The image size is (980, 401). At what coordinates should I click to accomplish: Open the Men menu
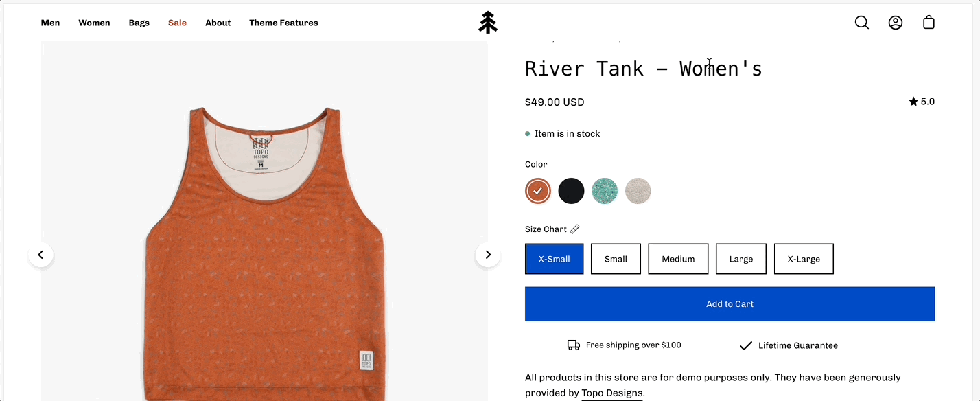tap(50, 23)
